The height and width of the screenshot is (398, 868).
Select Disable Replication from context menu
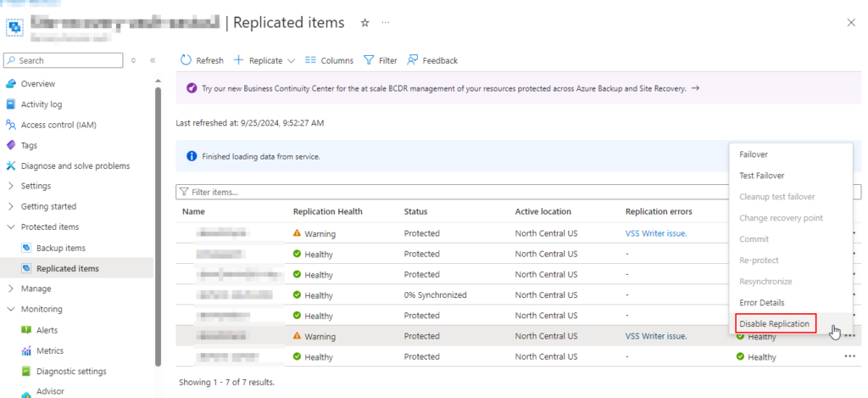[774, 324]
